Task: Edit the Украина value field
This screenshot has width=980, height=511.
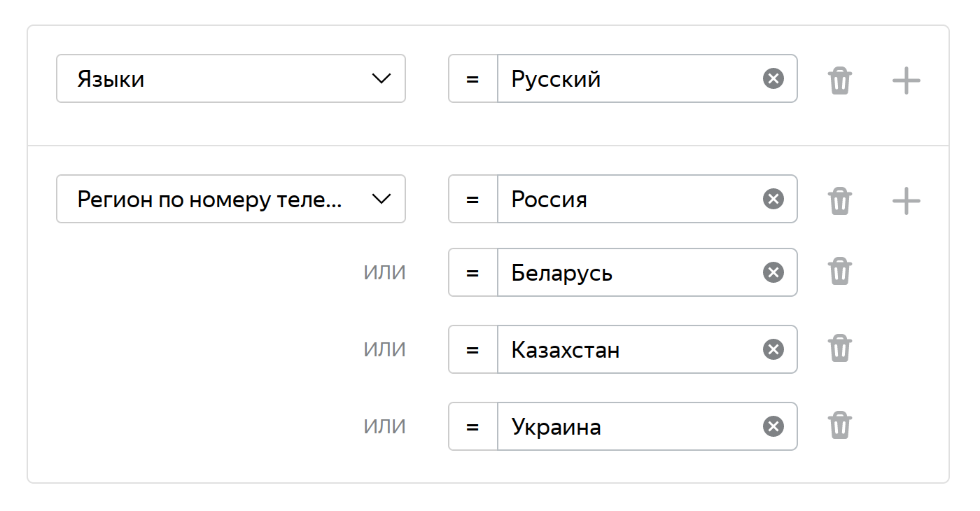Action: point(630,426)
